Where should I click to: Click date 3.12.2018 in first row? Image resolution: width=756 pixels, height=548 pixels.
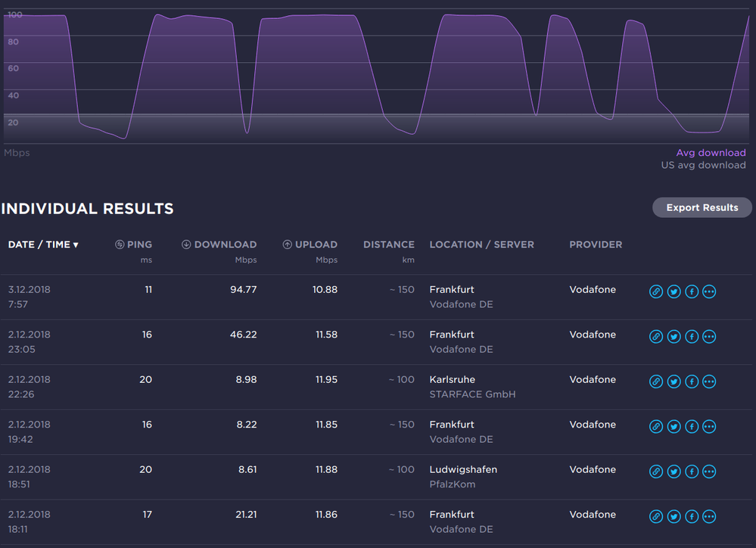(29, 289)
